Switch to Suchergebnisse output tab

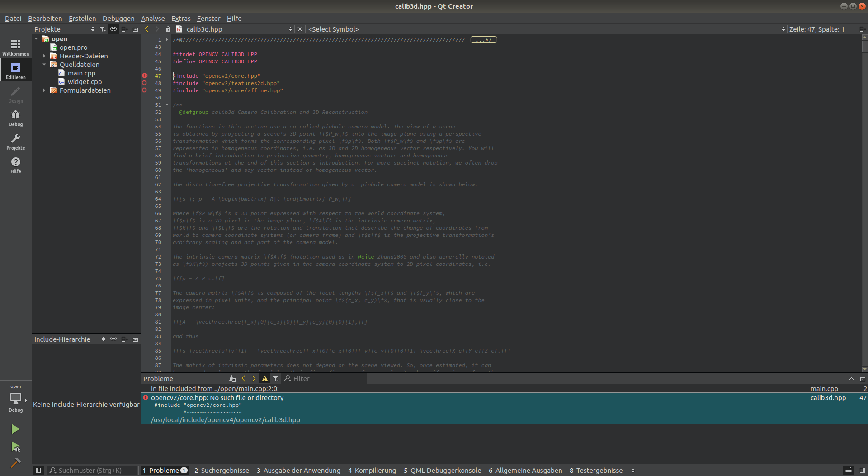pyautogui.click(x=222, y=471)
